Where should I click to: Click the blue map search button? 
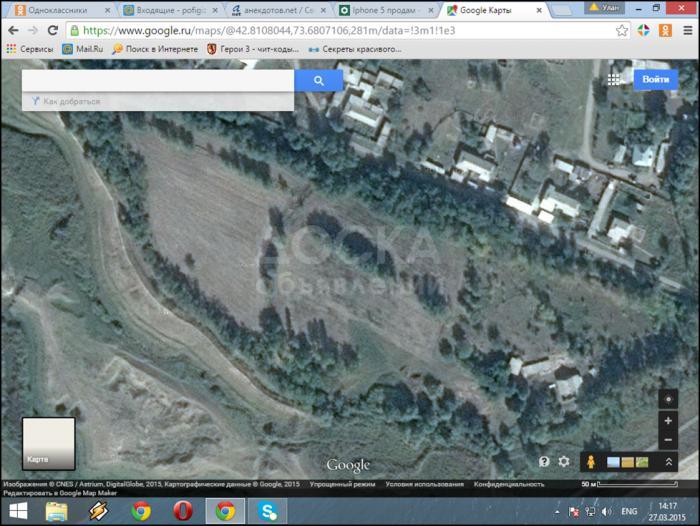[x=318, y=81]
